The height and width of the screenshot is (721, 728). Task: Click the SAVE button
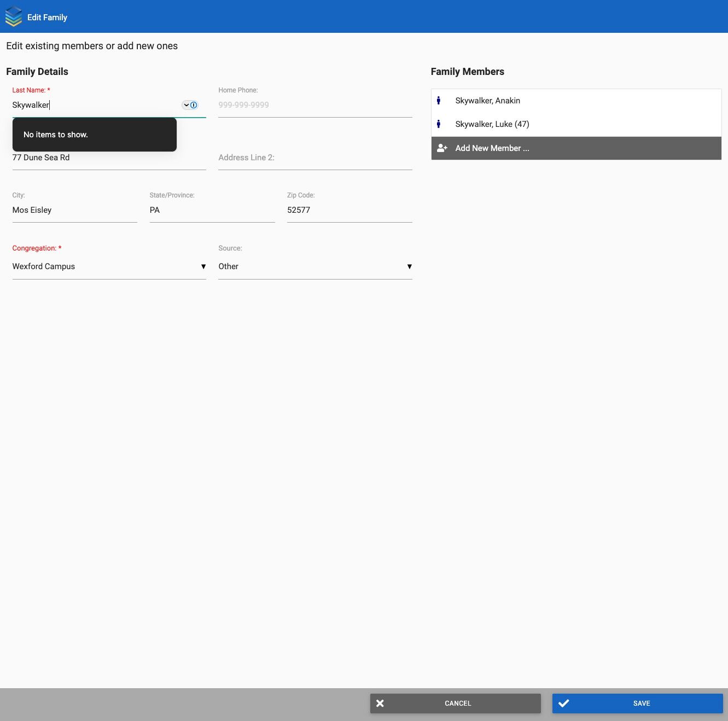pos(638,703)
